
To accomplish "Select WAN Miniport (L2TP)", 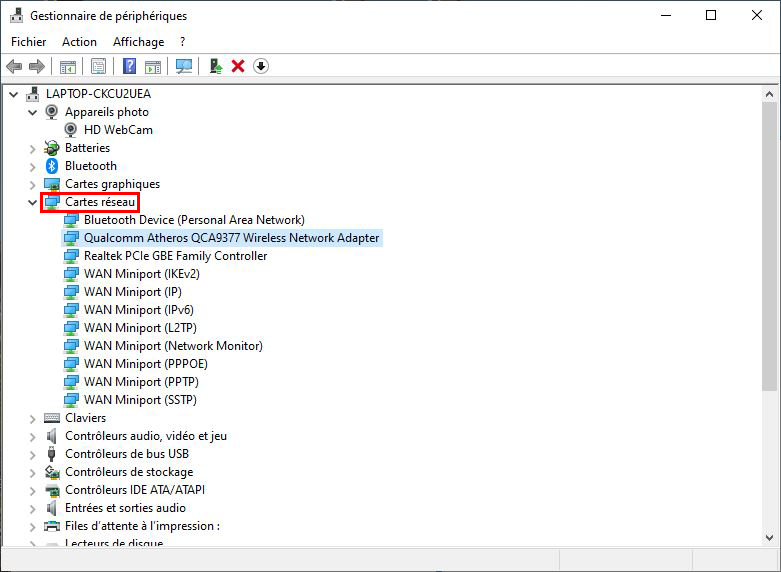I will [140, 328].
